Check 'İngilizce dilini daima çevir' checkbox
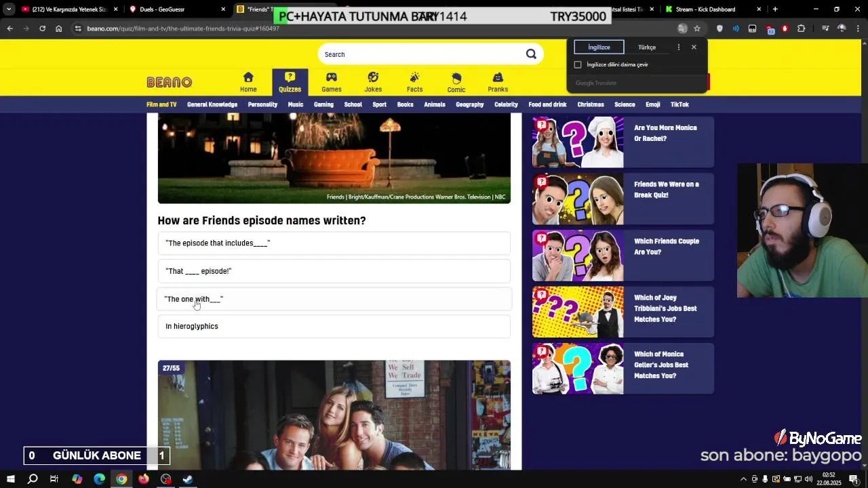Viewport: 868px width, 488px height. pyautogui.click(x=578, y=64)
